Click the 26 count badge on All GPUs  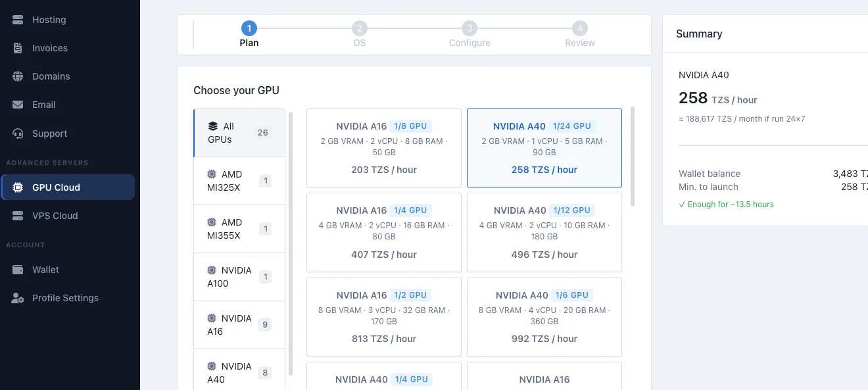263,133
